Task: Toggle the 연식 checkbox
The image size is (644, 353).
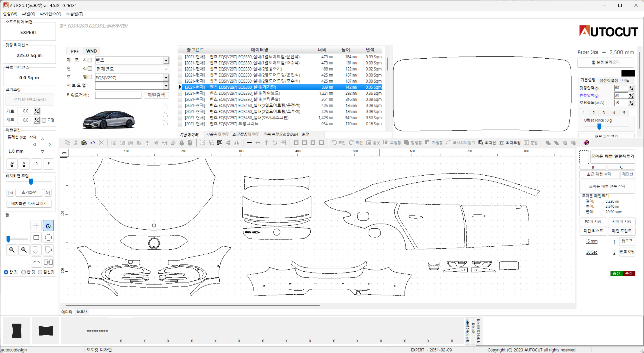Action: tap(90, 69)
